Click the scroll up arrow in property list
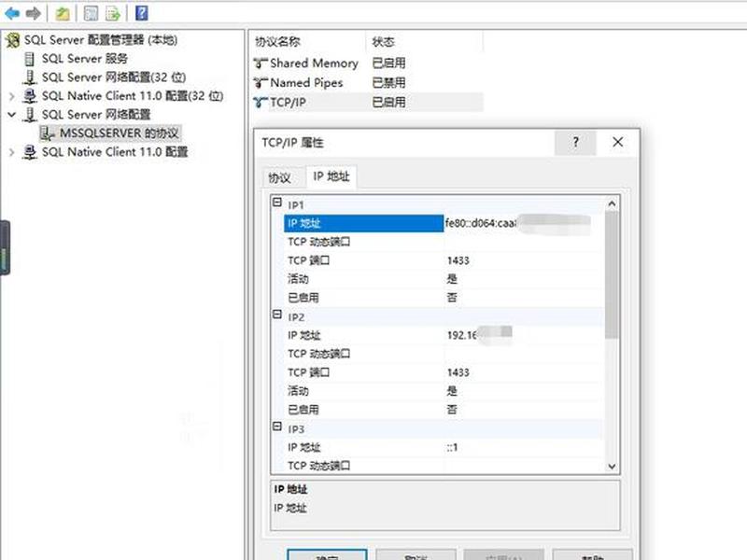The height and width of the screenshot is (560, 747). [x=613, y=203]
